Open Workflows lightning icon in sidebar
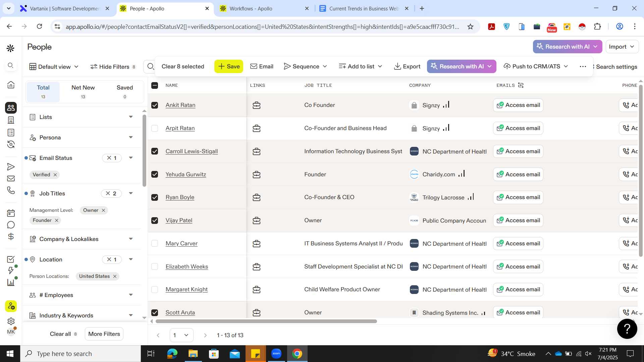 [x=11, y=270]
